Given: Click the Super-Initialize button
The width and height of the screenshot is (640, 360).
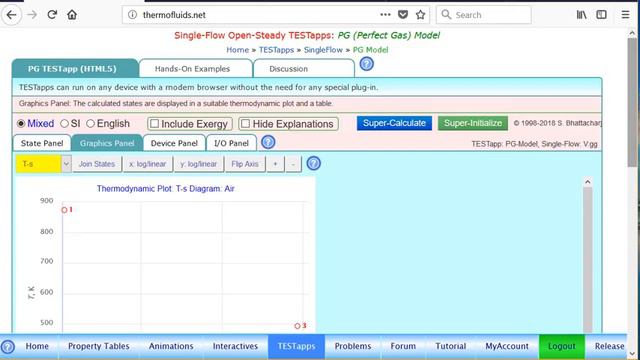Looking at the screenshot, I should pos(473,123).
